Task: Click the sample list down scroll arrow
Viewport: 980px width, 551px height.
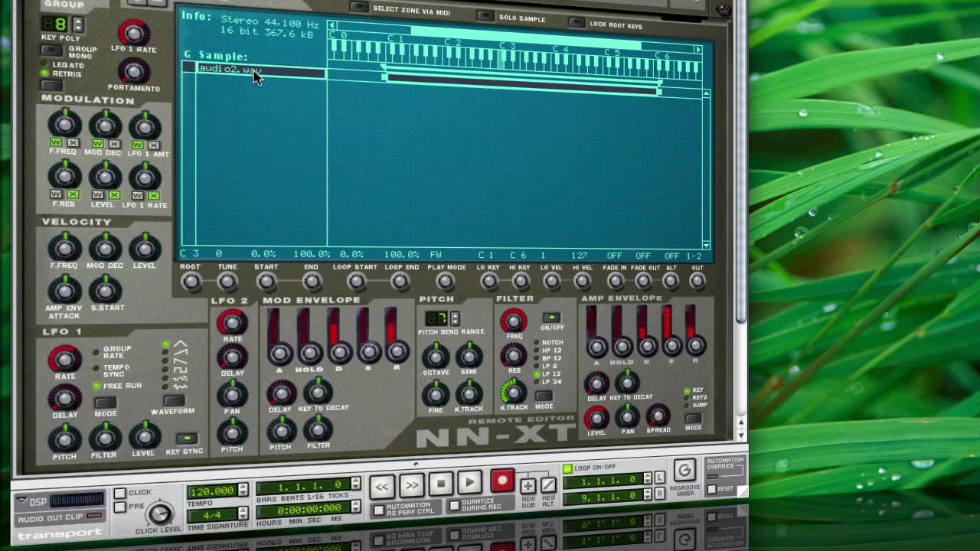Action: [x=706, y=245]
